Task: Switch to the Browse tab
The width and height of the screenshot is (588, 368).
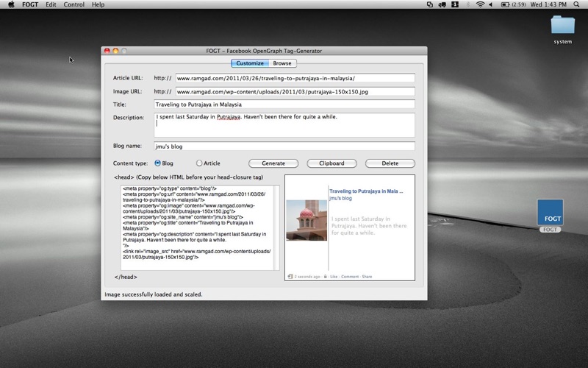Action: [x=282, y=63]
